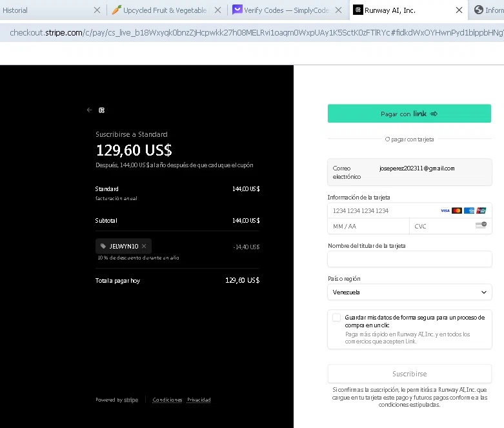Click the Runway tab favicon
Viewport: 504px width, 428px height.
(358, 10)
